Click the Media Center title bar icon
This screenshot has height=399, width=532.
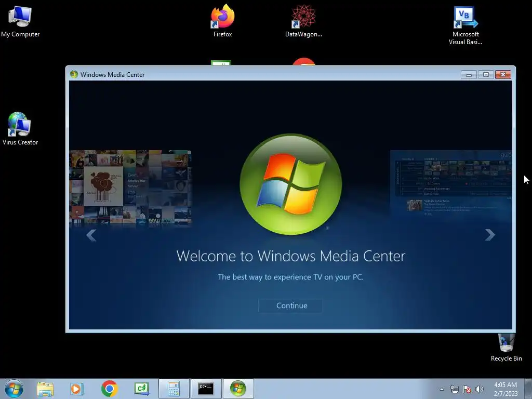(x=74, y=74)
